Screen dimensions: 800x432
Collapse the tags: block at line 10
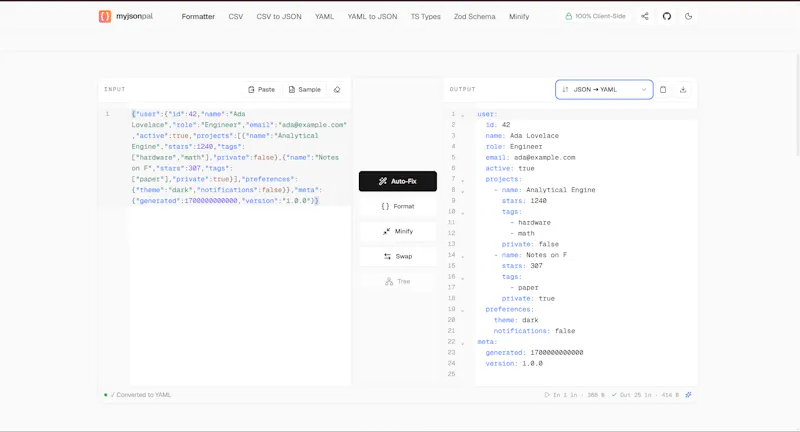463,213
